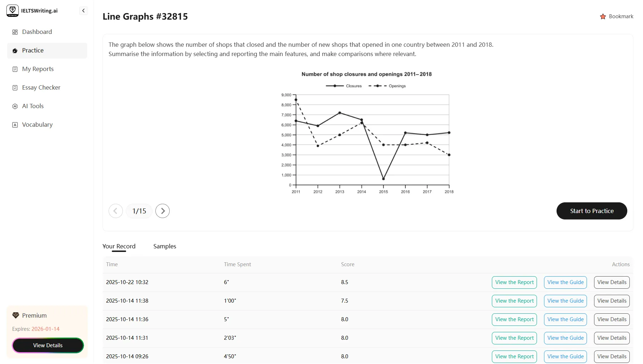Click the gradient View Details premium button
This screenshot has height=364, width=643.
48,345
